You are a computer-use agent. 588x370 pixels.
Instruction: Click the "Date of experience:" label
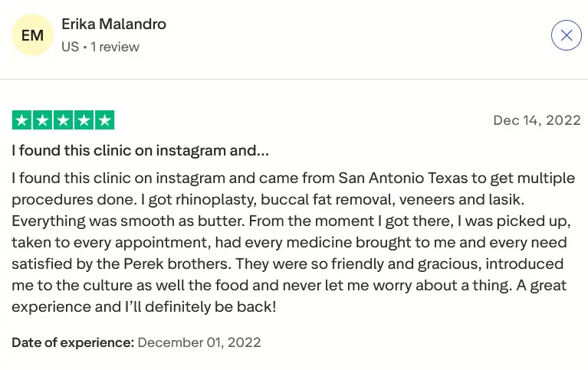pyautogui.click(x=73, y=342)
